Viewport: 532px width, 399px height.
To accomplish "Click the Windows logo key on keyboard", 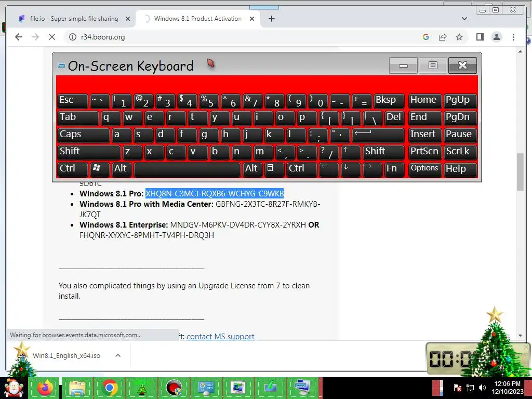I will pos(100,169).
